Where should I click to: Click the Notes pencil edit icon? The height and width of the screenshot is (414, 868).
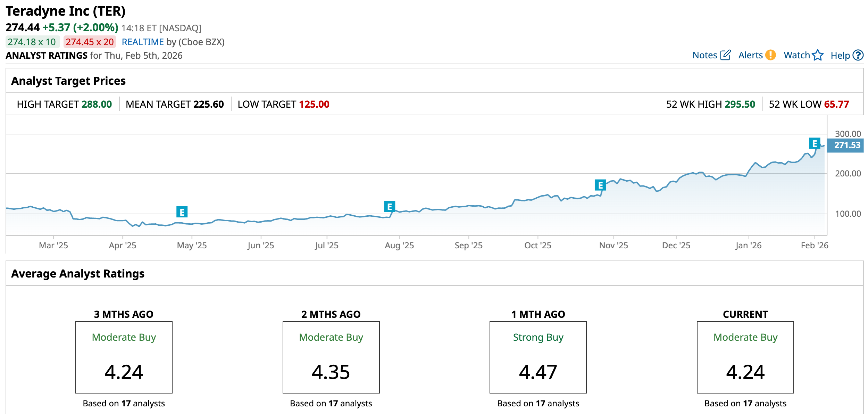725,55
